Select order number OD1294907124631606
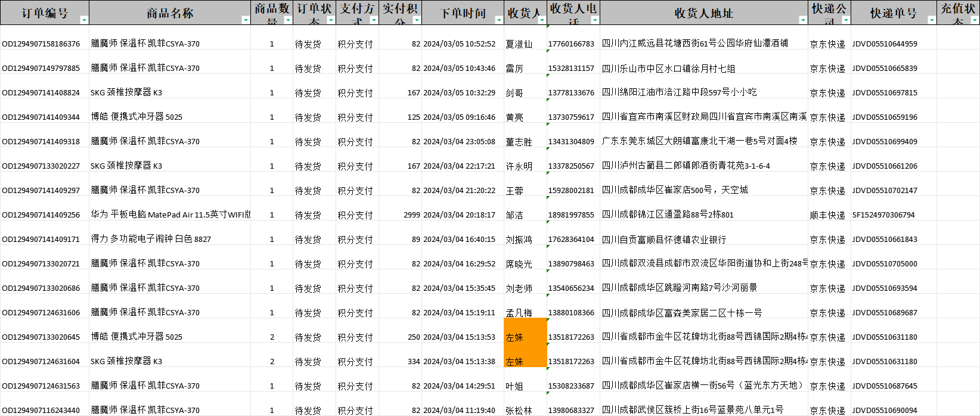Viewport: 980px width, 416px height. coord(41,313)
